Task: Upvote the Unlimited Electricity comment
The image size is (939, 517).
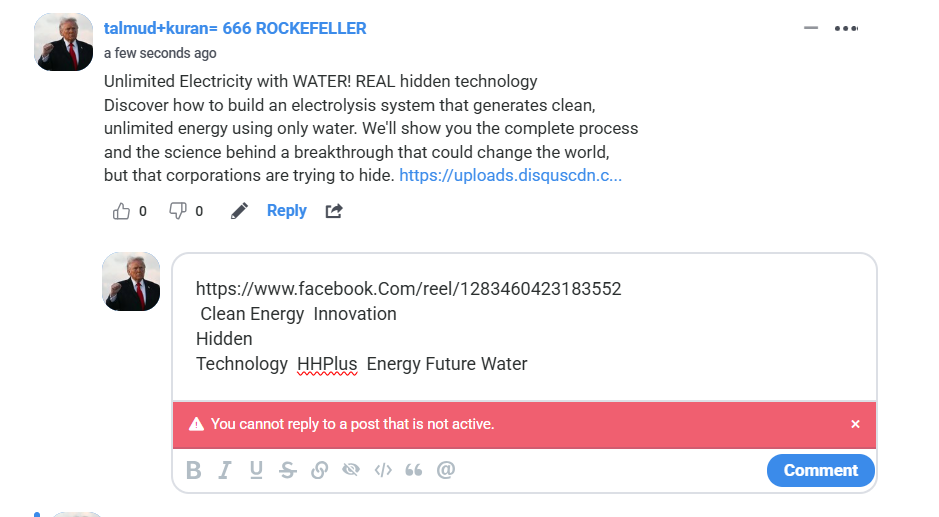Action: click(x=122, y=211)
